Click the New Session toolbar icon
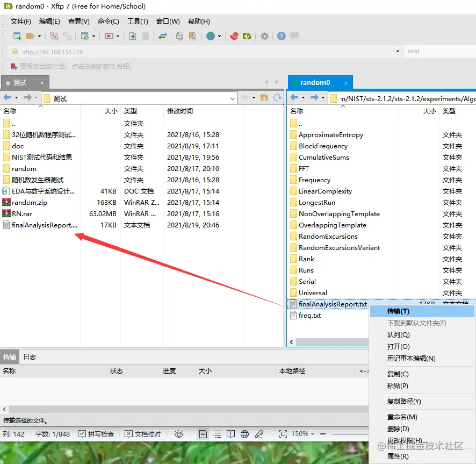This screenshot has width=476, height=464. [x=17, y=36]
